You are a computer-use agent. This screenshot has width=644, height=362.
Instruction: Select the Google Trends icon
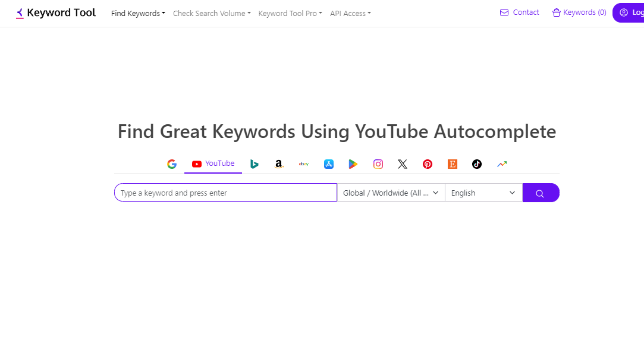(x=501, y=164)
